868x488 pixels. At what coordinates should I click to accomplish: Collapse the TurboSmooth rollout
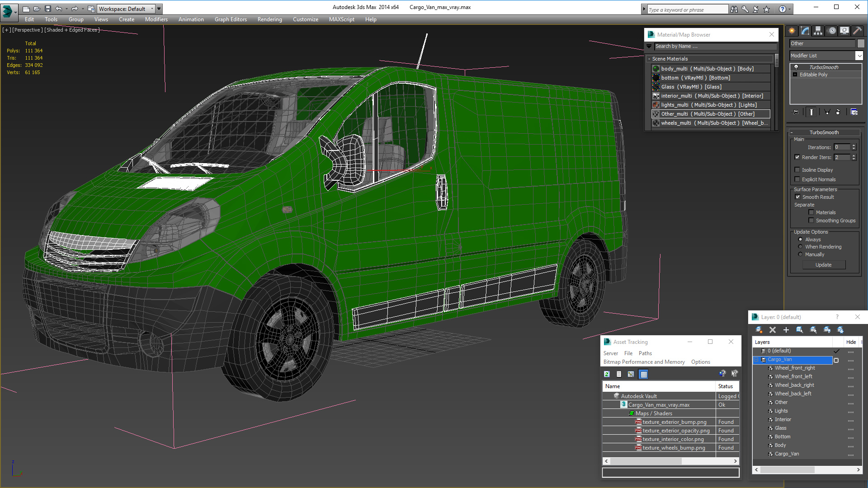(x=792, y=132)
